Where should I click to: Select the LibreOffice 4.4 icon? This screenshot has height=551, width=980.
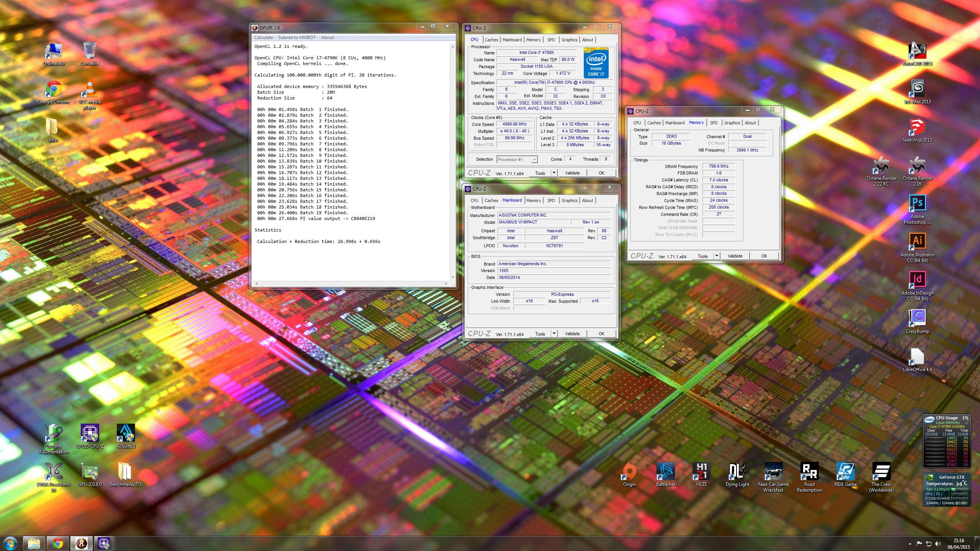click(x=917, y=360)
